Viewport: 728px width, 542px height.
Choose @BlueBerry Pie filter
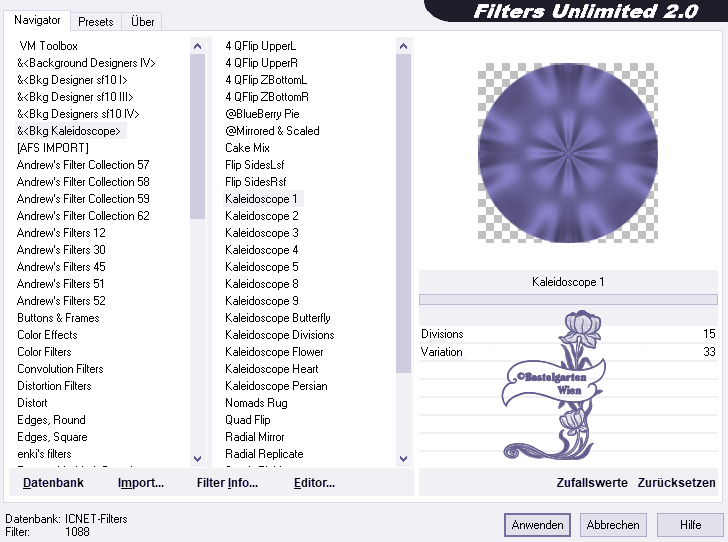coord(262,114)
